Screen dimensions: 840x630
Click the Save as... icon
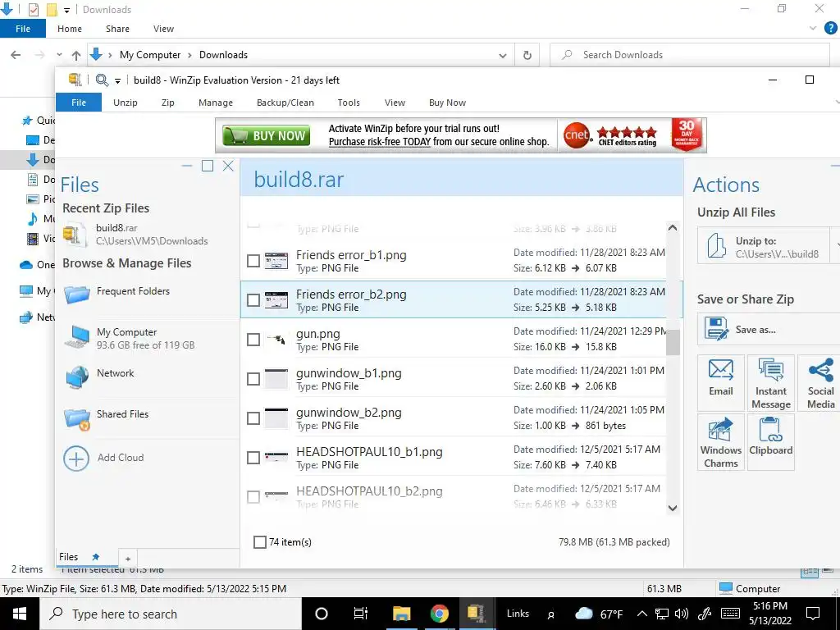pos(716,329)
